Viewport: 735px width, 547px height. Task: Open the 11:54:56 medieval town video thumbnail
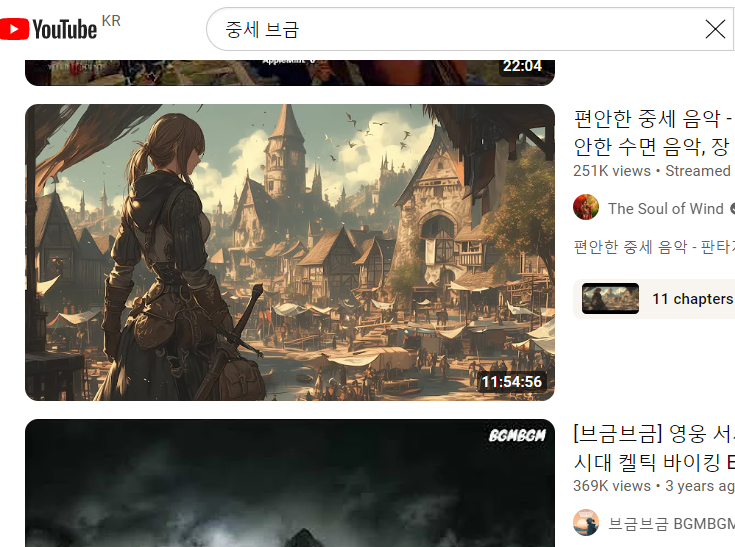click(290, 252)
